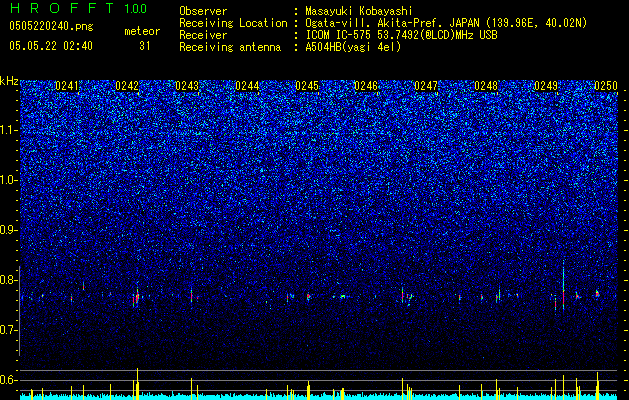Click the 0241 time marker

pyautogui.click(x=67, y=86)
